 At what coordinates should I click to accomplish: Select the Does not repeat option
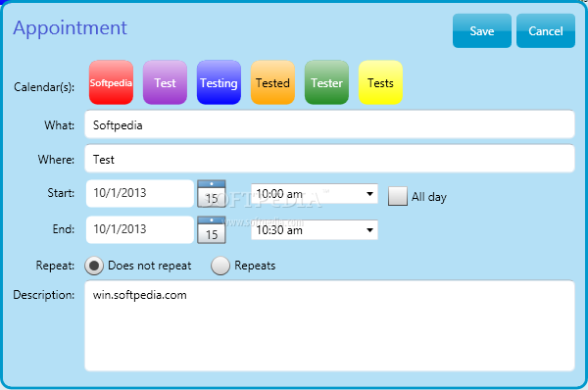[x=94, y=266]
